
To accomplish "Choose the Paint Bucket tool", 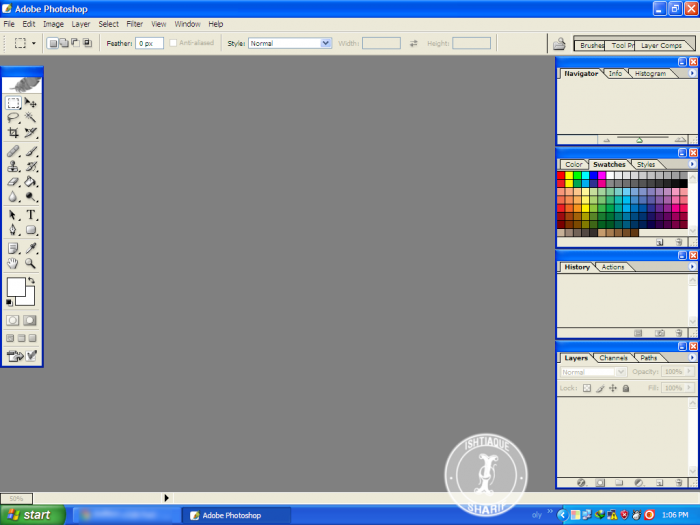I will 30,182.
